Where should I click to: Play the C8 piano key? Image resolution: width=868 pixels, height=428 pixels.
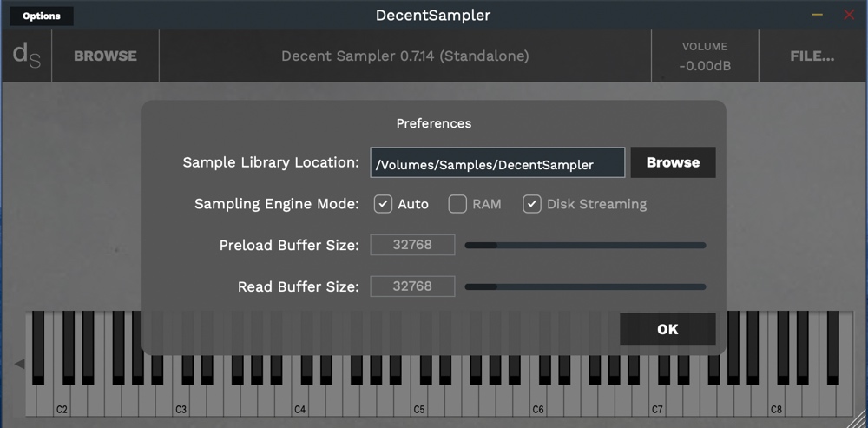tap(775, 401)
